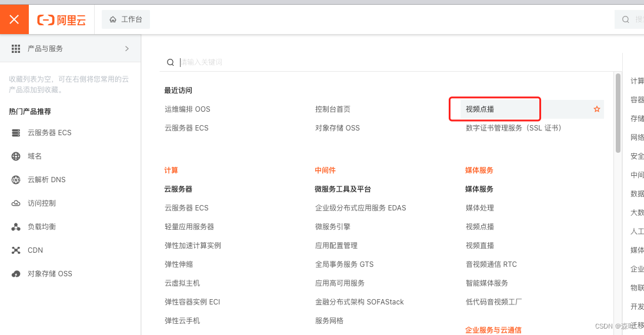Viewport: 644px width, 335px height.
Task: Open 轻量应用服务器
Action: click(x=189, y=227)
